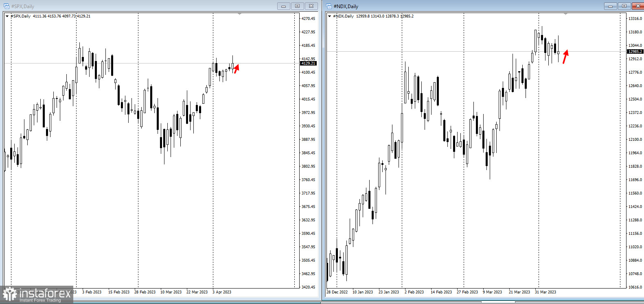This screenshot has height=304, width=644.
Task: Click the 21 Mar 2023 date on the NDX axis
Action: [x=519, y=292]
